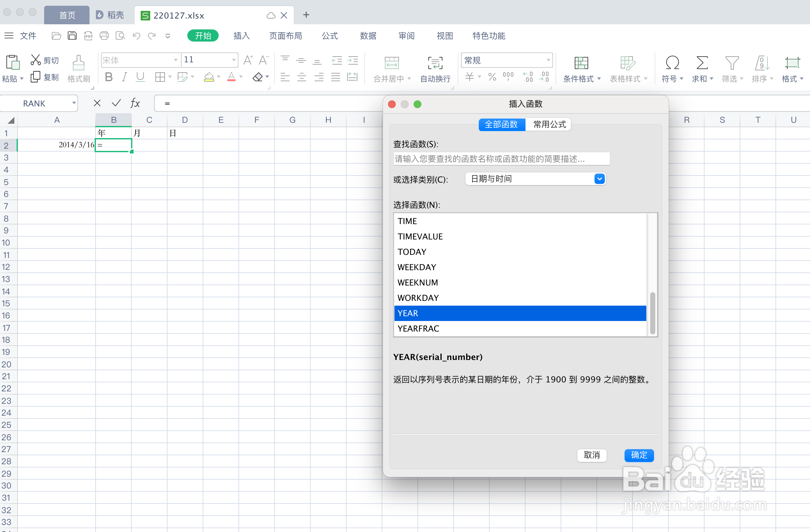
Task: Open the 公式 ribbon tab
Action: click(330, 36)
